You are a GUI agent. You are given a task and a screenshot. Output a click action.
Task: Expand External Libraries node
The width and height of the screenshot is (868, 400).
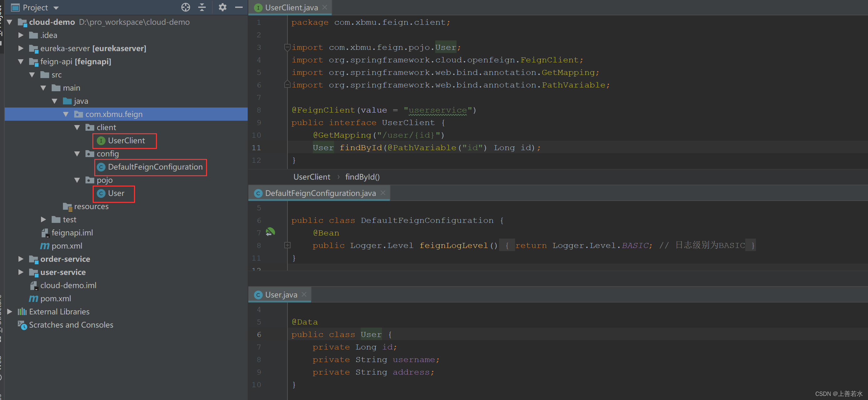point(10,312)
